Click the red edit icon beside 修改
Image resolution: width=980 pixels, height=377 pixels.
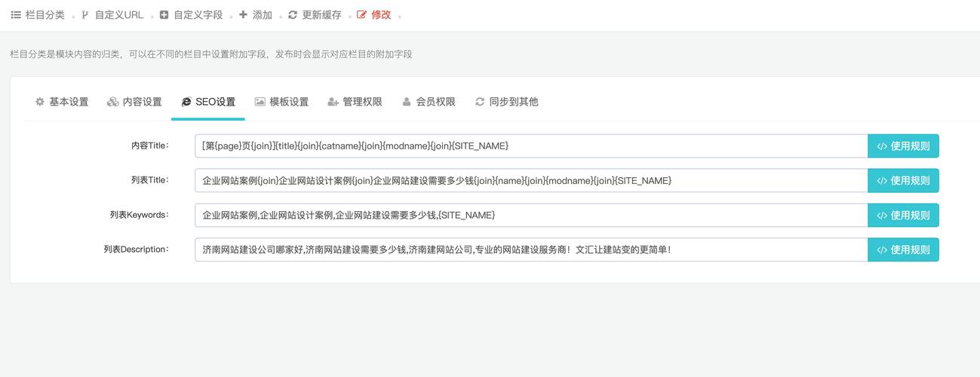tap(361, 15)
